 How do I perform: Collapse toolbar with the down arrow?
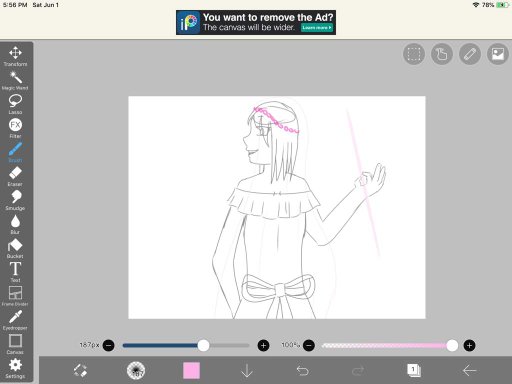247,370
